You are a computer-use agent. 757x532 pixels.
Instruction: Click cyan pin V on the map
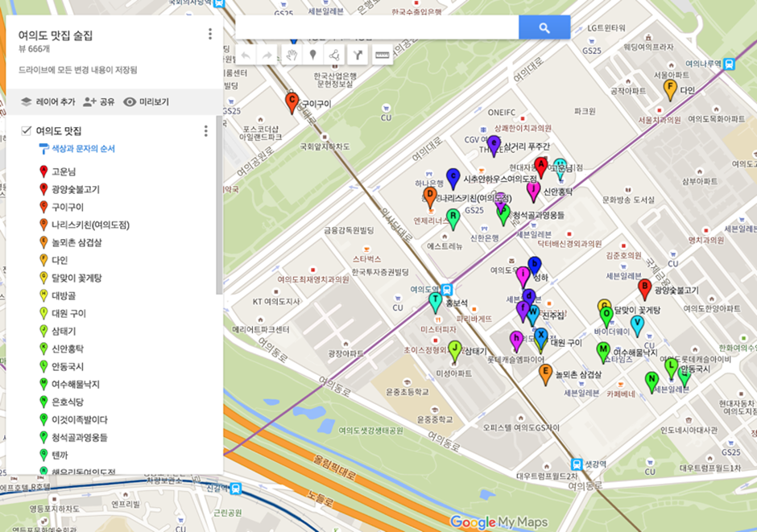click(637, 326)
